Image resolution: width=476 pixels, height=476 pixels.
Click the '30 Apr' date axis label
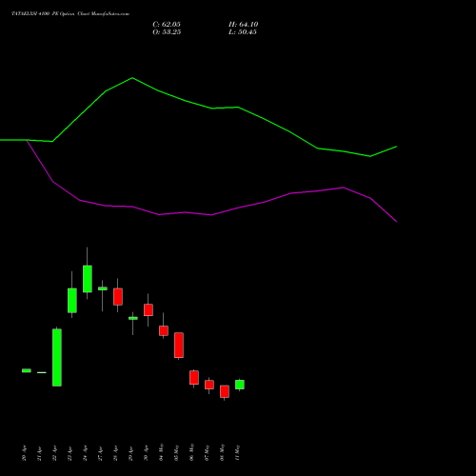coord(147,453)
